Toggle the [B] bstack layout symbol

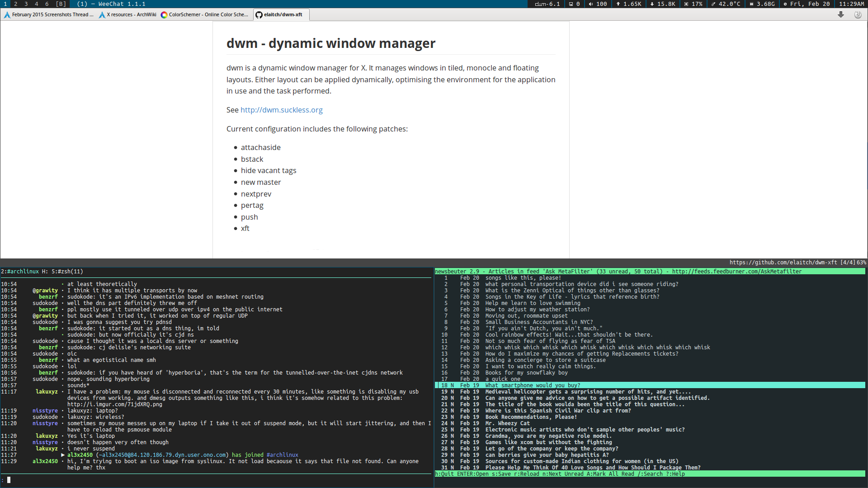point(61,4)
